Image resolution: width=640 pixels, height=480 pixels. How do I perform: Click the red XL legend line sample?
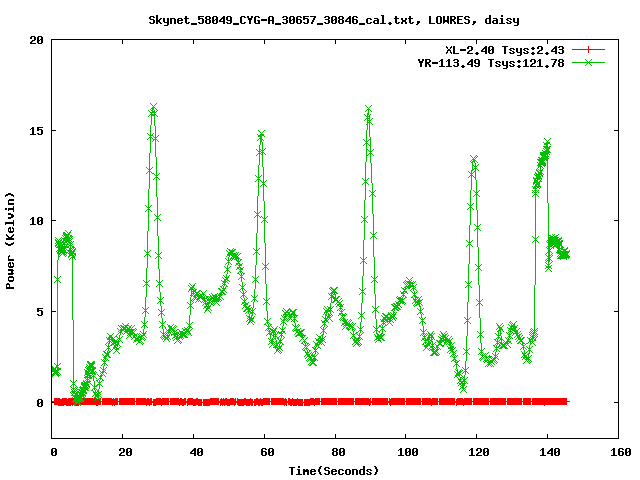(x=588, y=50)
